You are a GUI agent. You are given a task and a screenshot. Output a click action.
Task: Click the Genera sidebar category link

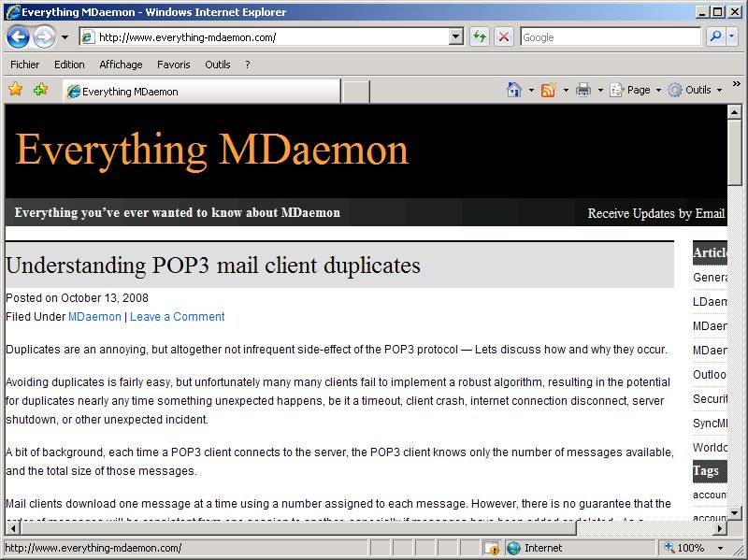coord(710,277)
